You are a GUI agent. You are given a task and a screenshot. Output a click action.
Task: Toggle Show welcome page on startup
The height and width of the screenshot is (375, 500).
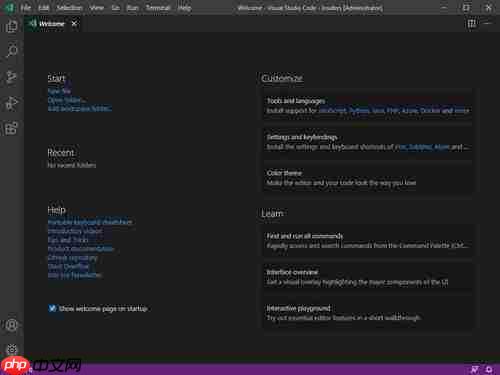point(52,308)
